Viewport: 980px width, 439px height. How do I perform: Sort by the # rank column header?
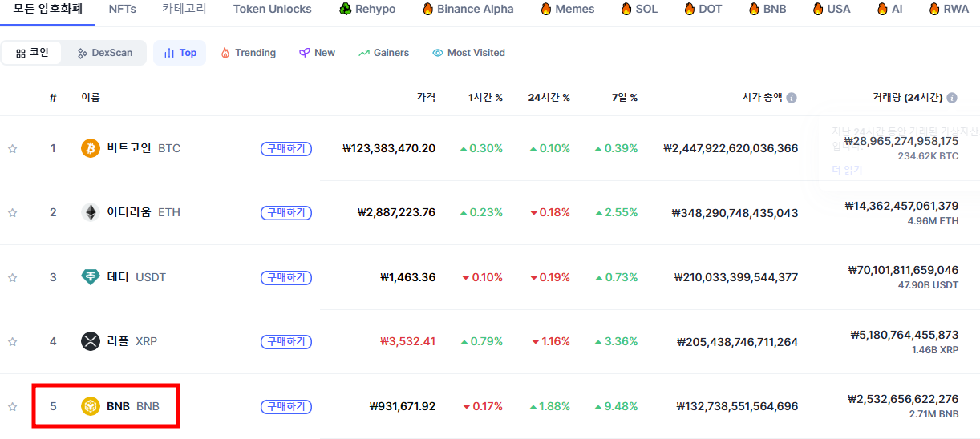point(53,98)
